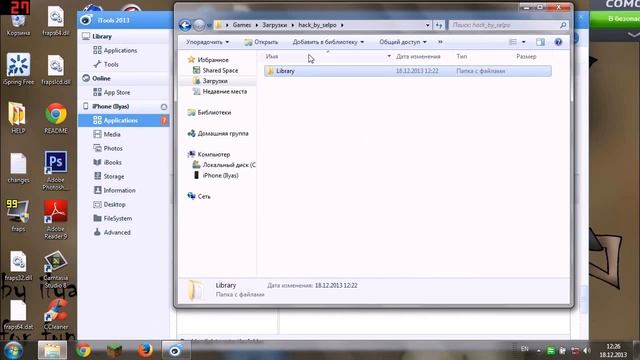Click the Explorer help icon
The width and height of the screenshot is (640, 360).
pos(558,42)
